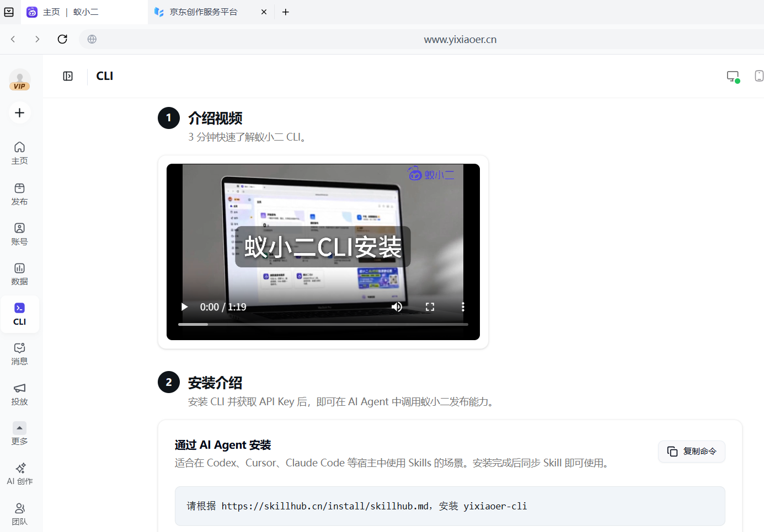764x532 pixels.
Task: Click the plus button in the sidebar
Action: tap(19, 112)
